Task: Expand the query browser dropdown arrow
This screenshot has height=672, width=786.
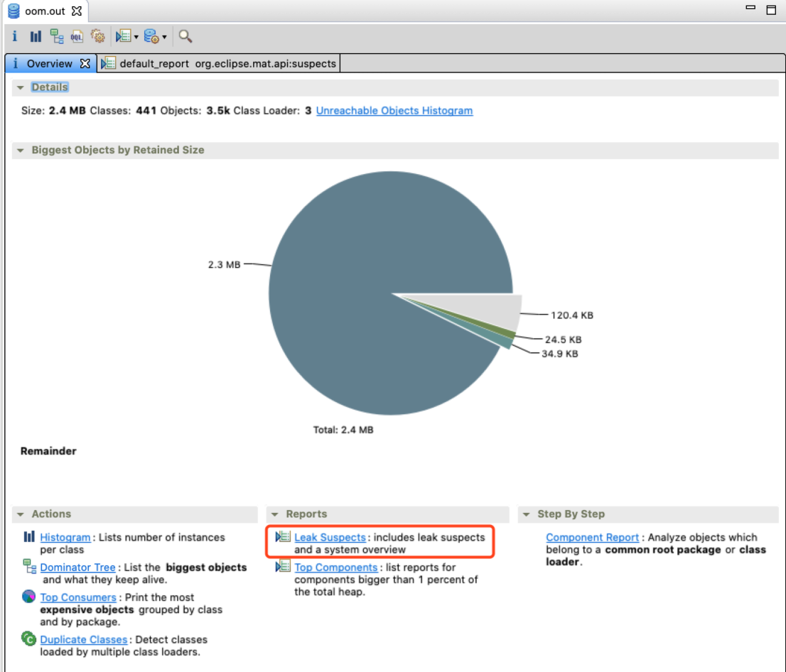Action: point(164,37)
